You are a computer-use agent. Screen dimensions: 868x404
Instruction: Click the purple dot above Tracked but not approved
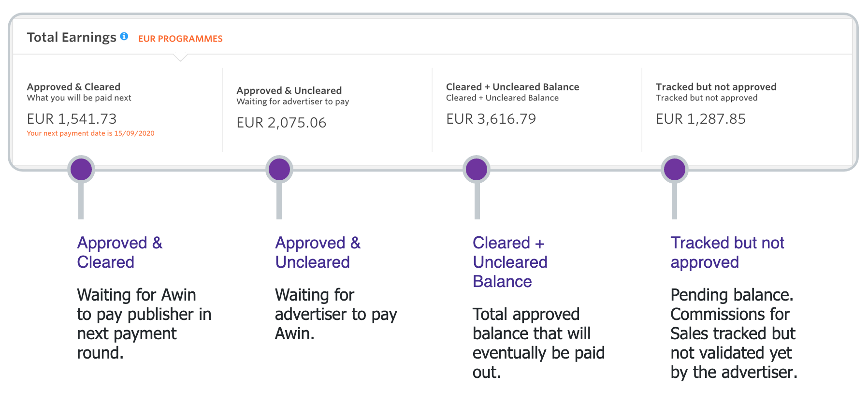pos(674,169)
